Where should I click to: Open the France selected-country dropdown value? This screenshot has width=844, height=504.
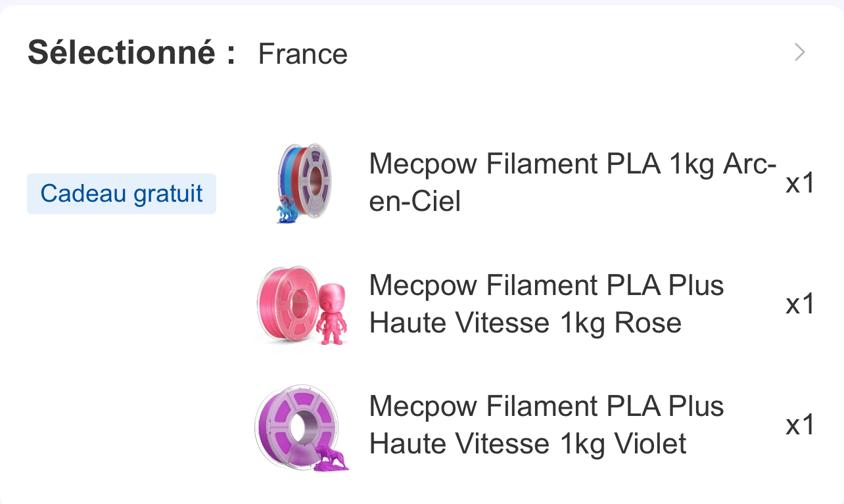point(302,54)
